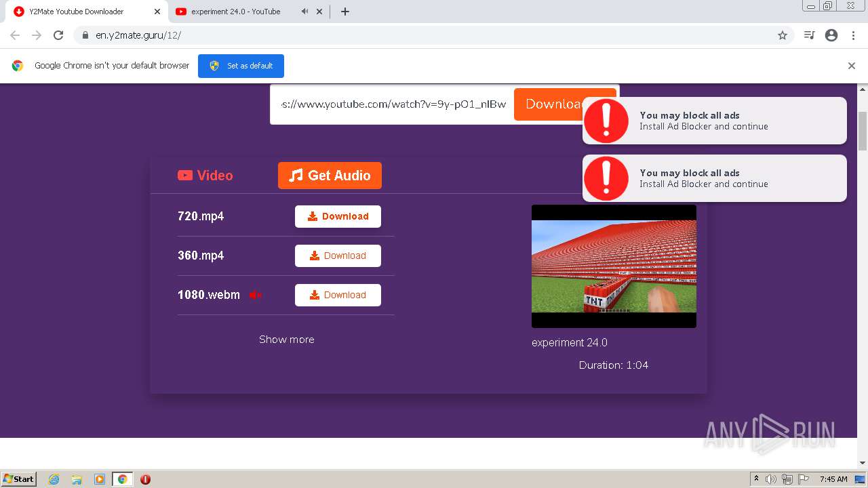Show hidden system tray icons
The width and height of the screenshot is (868, 488).
pyautogui.click(x=756, y=479)
